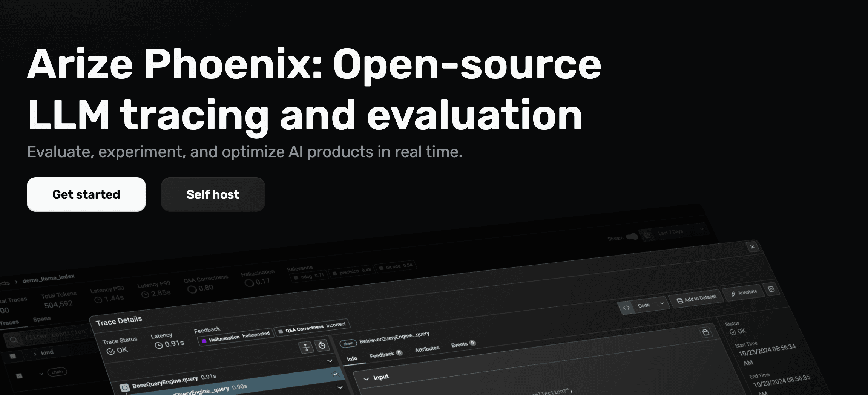Click the Hallucination hallucinated feedback tag
868x395 pixels.
(236, 338)
